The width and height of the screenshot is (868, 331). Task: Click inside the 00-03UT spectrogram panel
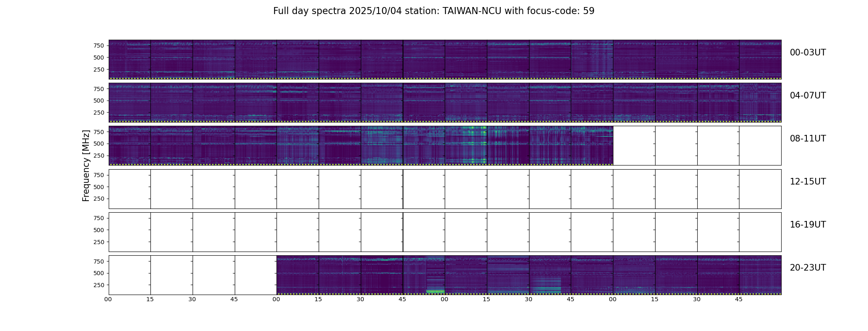(445, 60)
